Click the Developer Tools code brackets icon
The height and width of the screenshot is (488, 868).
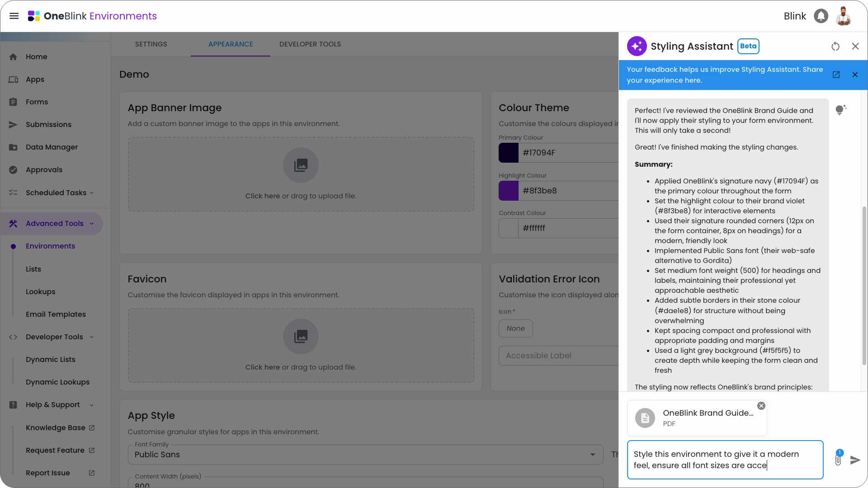pos(13,337)
